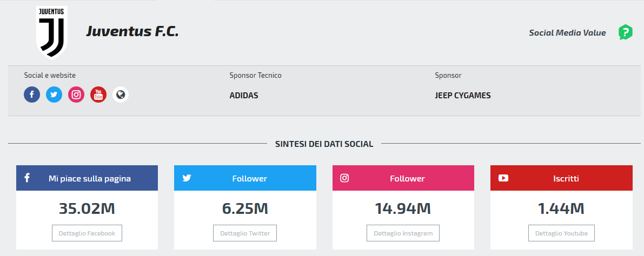Click the Social e website label

click(50, 75)
